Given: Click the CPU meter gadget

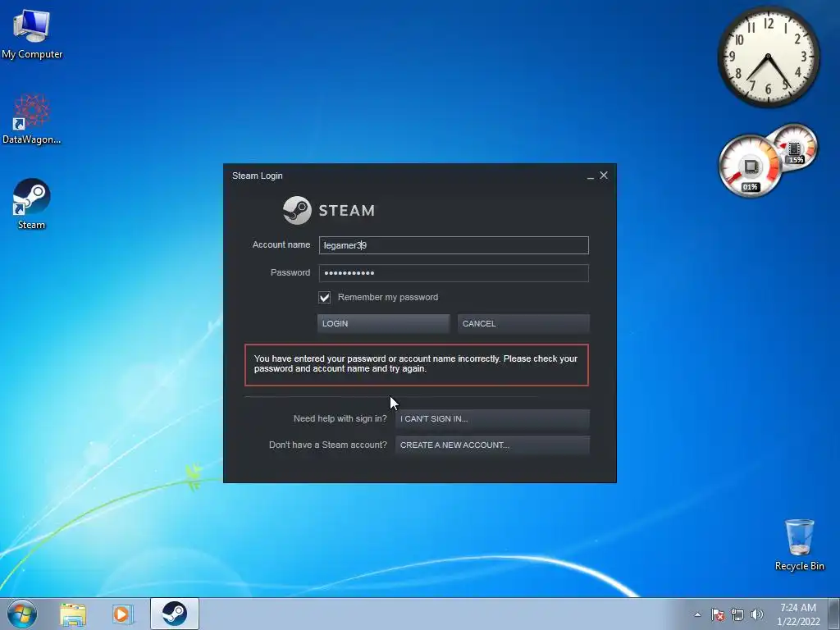Looking at the screenshot, I should tap(751, 166).
